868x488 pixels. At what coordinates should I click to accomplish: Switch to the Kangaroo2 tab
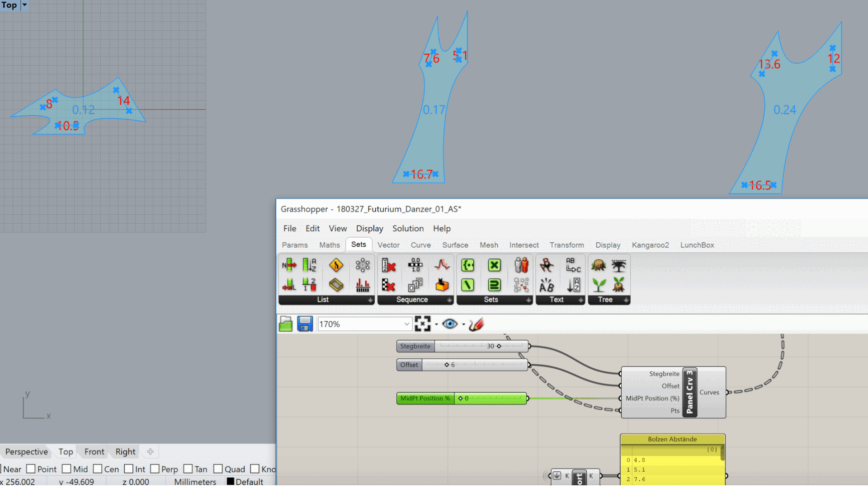pyautogui.click(x=650, y=245)
